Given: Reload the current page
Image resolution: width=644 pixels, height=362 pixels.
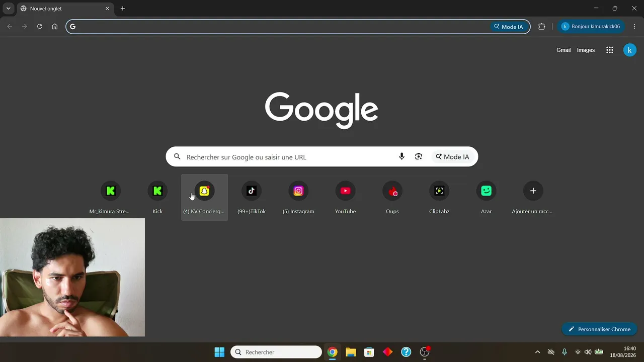Looking at the screenshot, I should (40, 27).
